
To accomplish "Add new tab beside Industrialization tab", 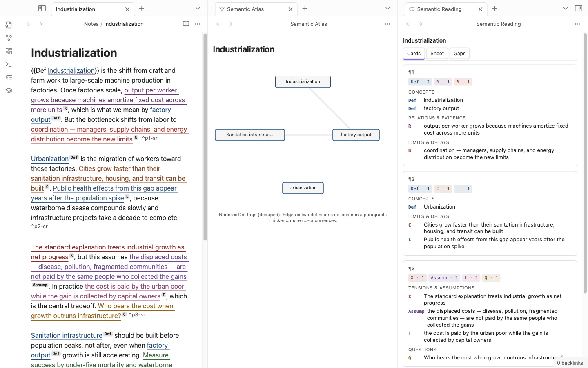I will (x=142, y=9).
